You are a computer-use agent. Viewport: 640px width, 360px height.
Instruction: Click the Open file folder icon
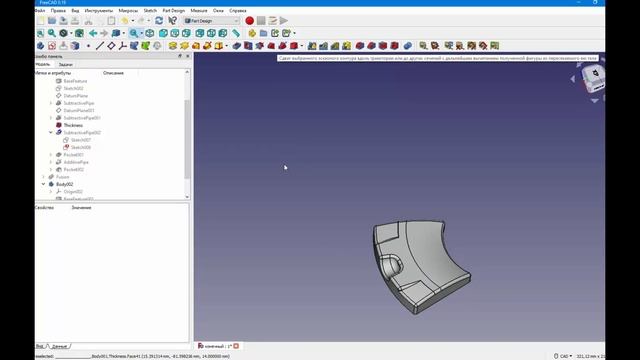pyautogui.click(x=52, y=20)
